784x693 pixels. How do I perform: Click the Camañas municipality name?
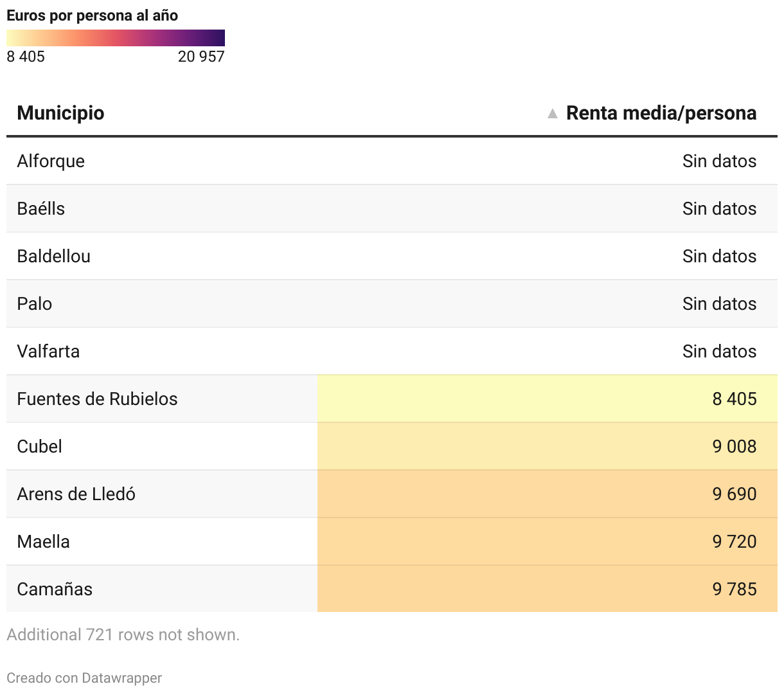tap(55, 589)
